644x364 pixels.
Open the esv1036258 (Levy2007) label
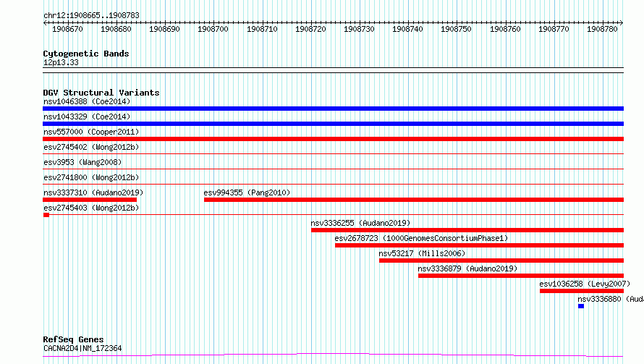click(585, 284)
